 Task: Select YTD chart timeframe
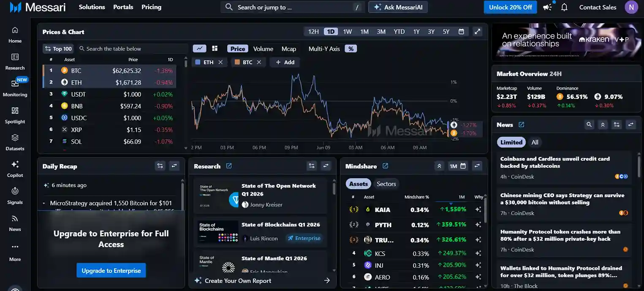[x=399, y=32]
